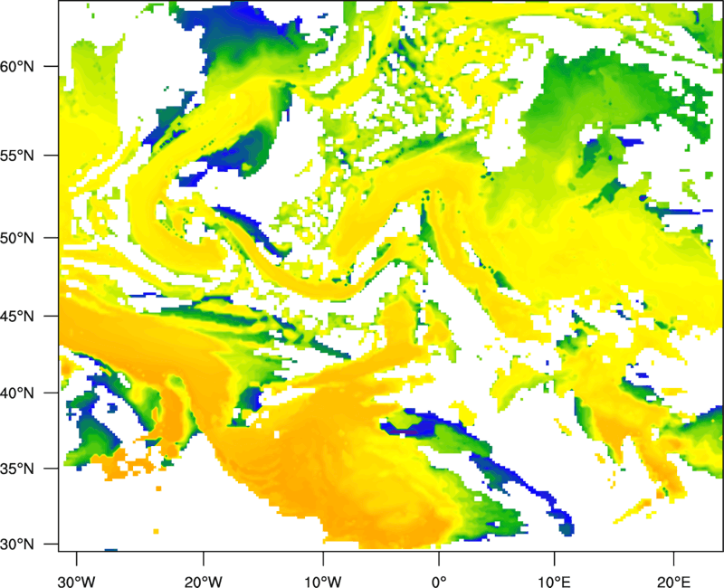Click the 20°W longitude label
Image resolution: width=724 pixels, height=588 pixels.
[x=203, y=582]
